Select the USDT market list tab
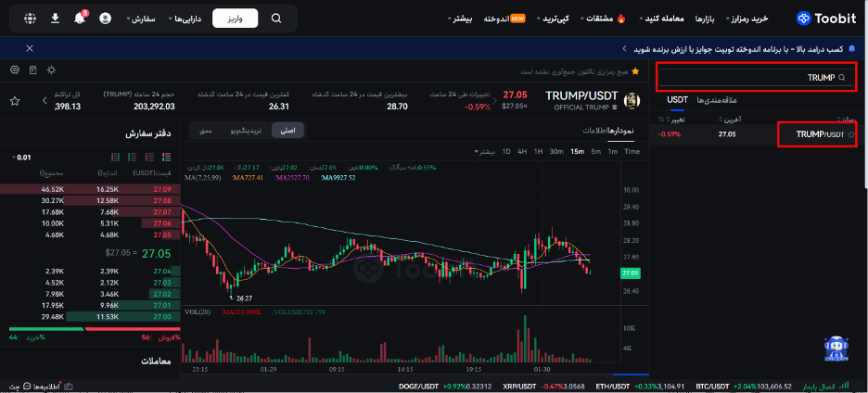 pos(676,100)
